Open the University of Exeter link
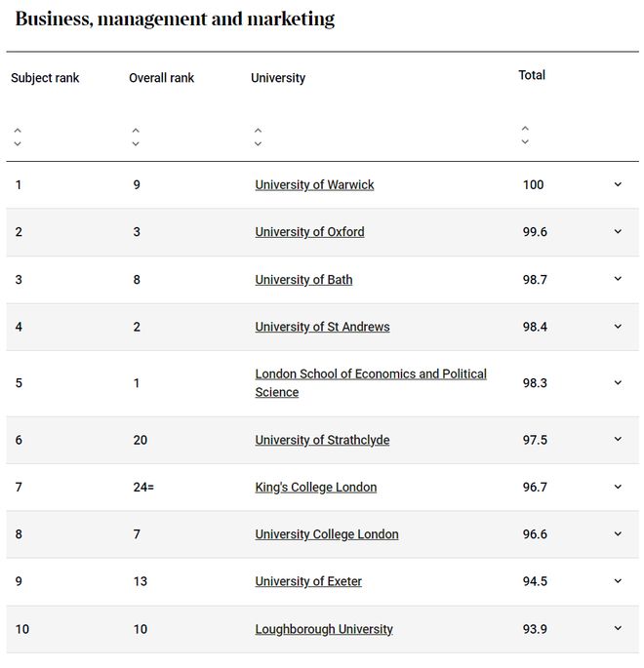The image size is (644, 668). 308,581
